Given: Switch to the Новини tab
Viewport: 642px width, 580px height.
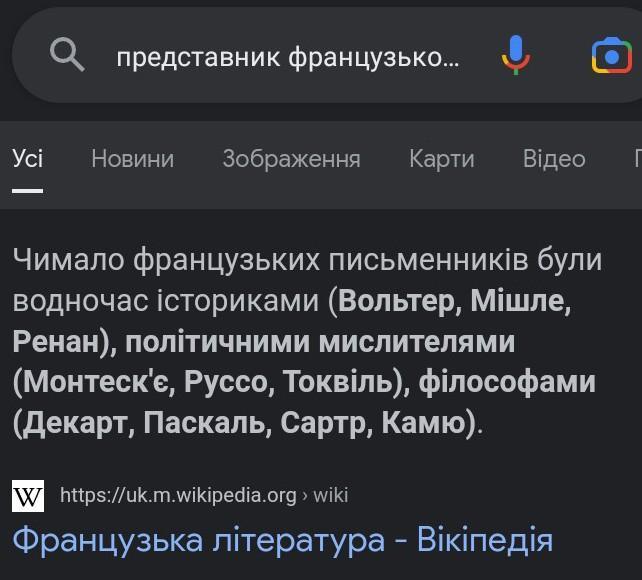Looking at the screenshot, I should click(132, 159).
